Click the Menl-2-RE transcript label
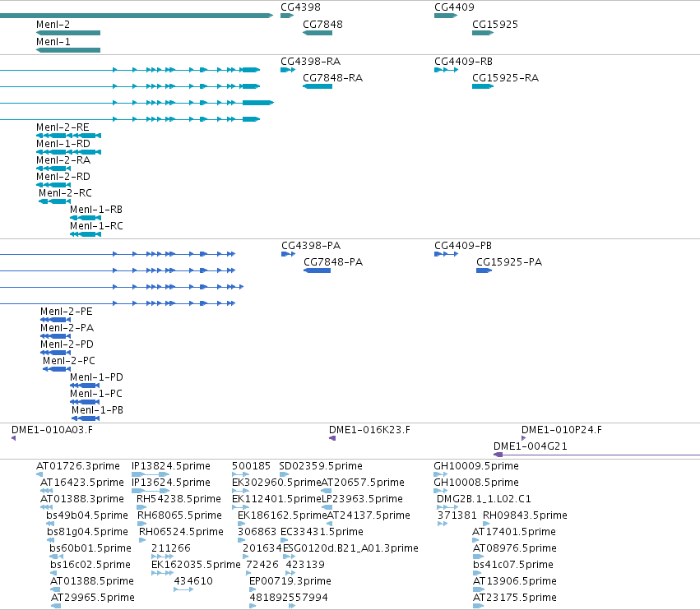 [x=63, y=127]
